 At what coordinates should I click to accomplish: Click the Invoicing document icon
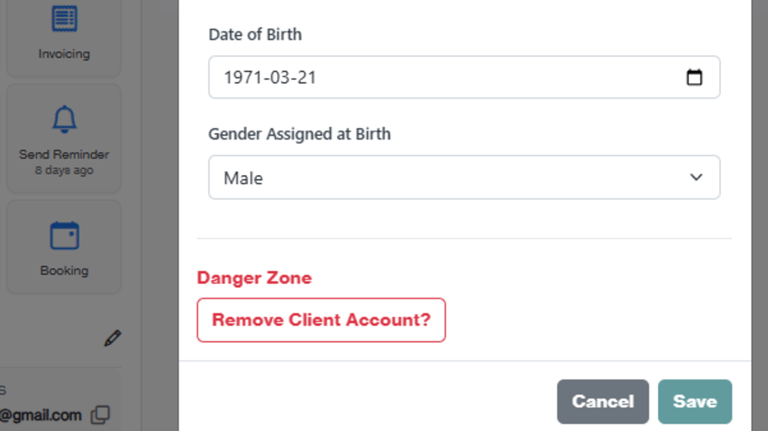coord(64,18)
